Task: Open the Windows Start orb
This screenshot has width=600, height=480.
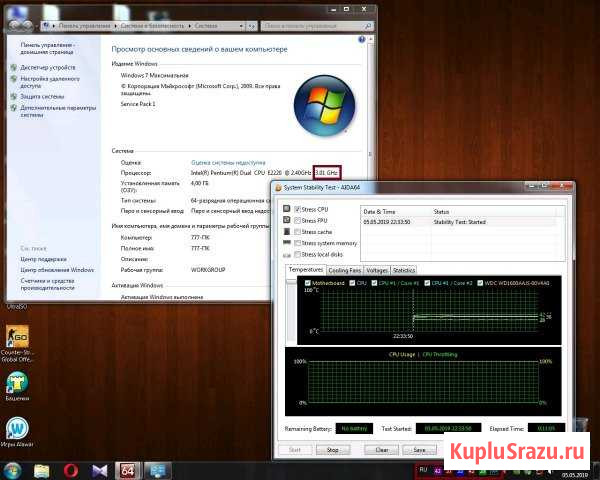Action: (x=12, y=471)
